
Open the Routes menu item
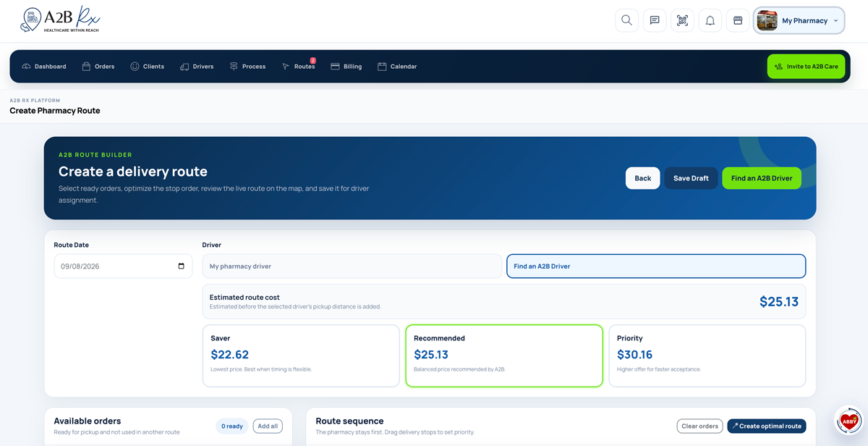[x=299, y=67]
